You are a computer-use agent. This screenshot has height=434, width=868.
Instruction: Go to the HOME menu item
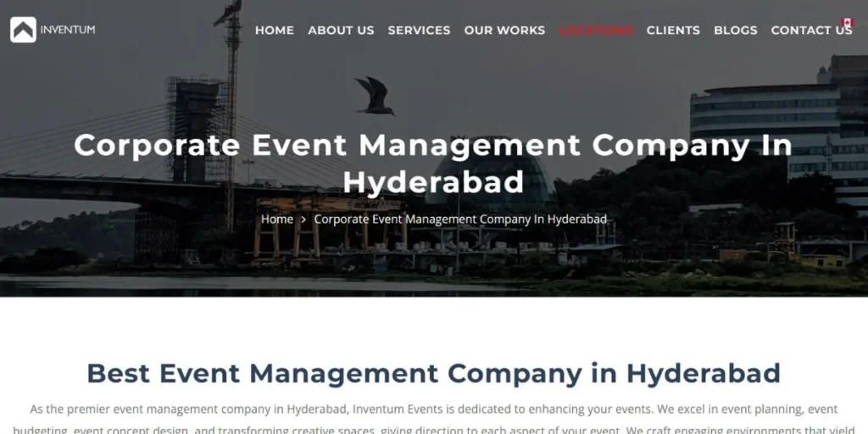pyautogui.click(x=274, y=30)
